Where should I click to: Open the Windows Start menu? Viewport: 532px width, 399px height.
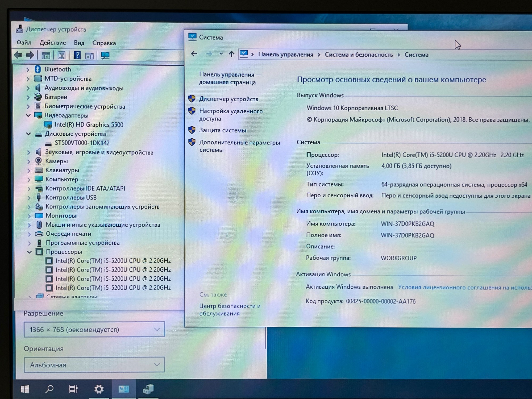(25, 389)
